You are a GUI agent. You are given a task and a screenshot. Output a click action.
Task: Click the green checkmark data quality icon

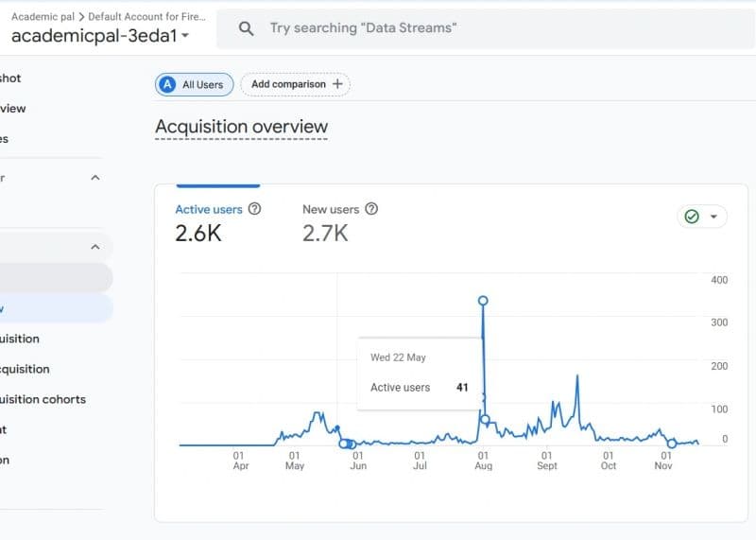692,217
